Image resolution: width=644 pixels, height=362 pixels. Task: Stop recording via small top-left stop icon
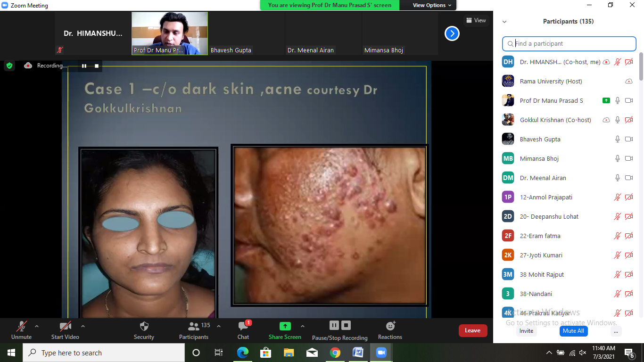97,66
